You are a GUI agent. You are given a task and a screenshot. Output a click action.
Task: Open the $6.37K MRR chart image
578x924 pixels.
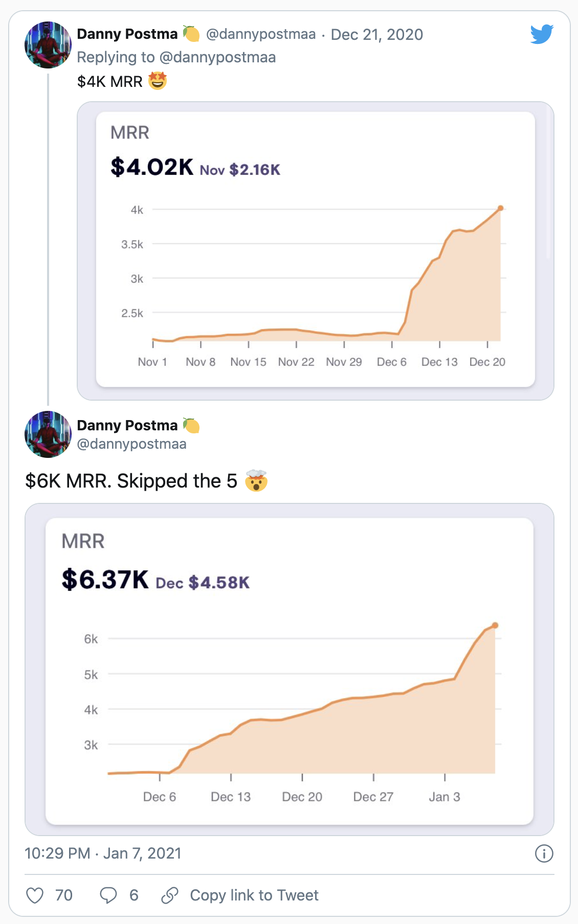[x=290, y=669]
